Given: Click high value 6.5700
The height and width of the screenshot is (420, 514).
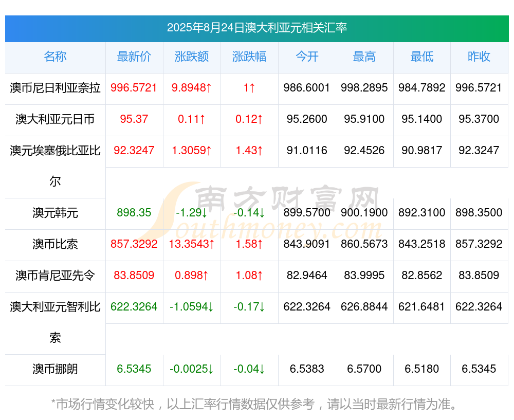Looking at the screenshot, I should coord(364,369).
